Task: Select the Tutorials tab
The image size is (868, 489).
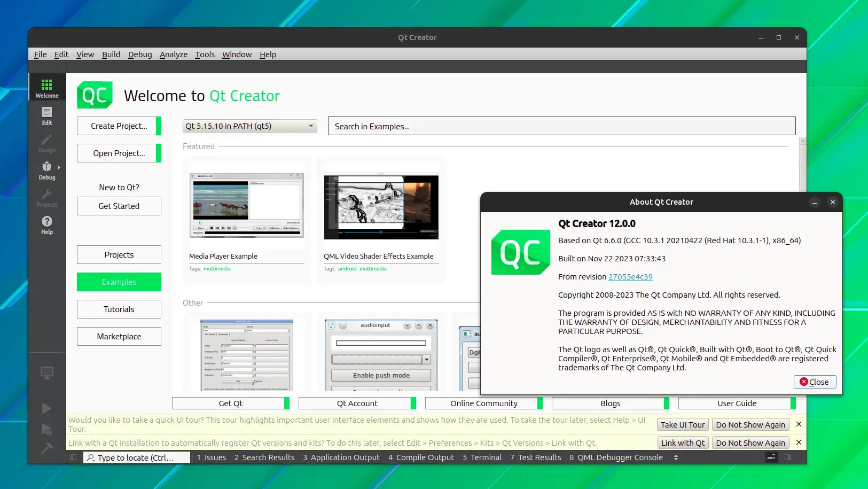Action: (x=119, y=309)
